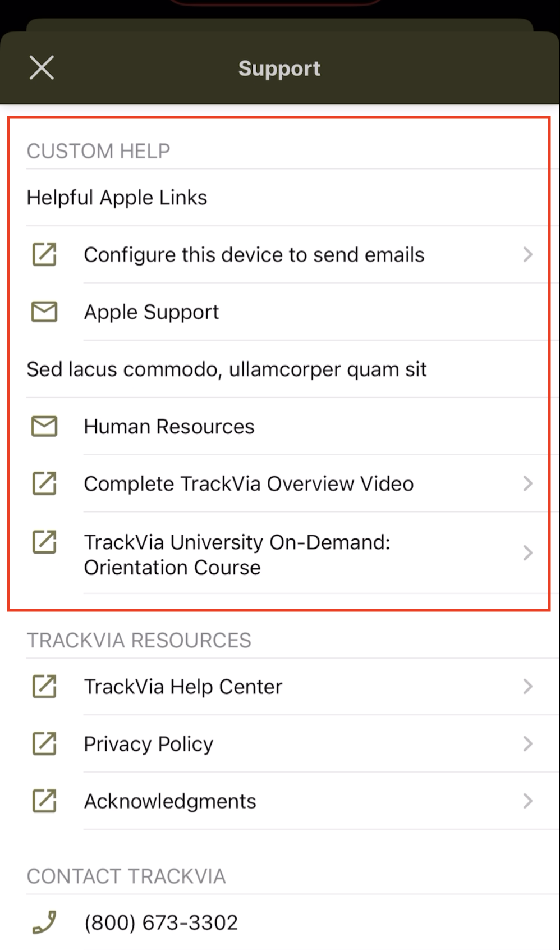The image size is (560, 950).
Task: Tap the external link icon for Help Center
Action: (x=44, y=686)
